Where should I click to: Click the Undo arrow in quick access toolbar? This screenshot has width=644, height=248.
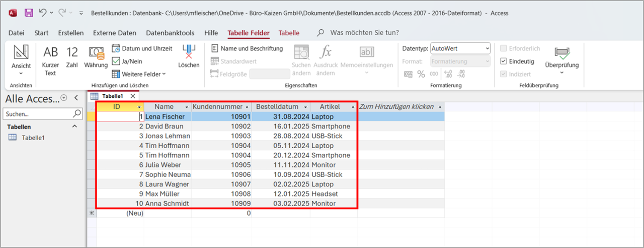(x=43, y=12)
